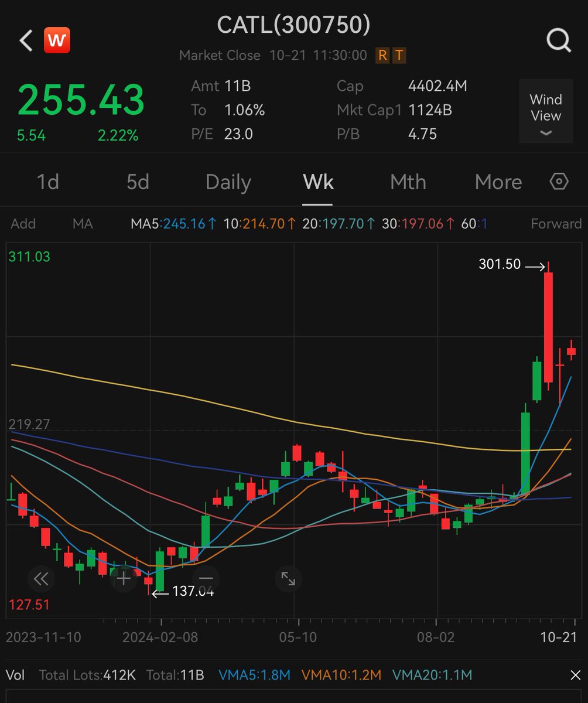Click the Add indicator button
Screen dimensions: 588x703
[x=23, y=224]
